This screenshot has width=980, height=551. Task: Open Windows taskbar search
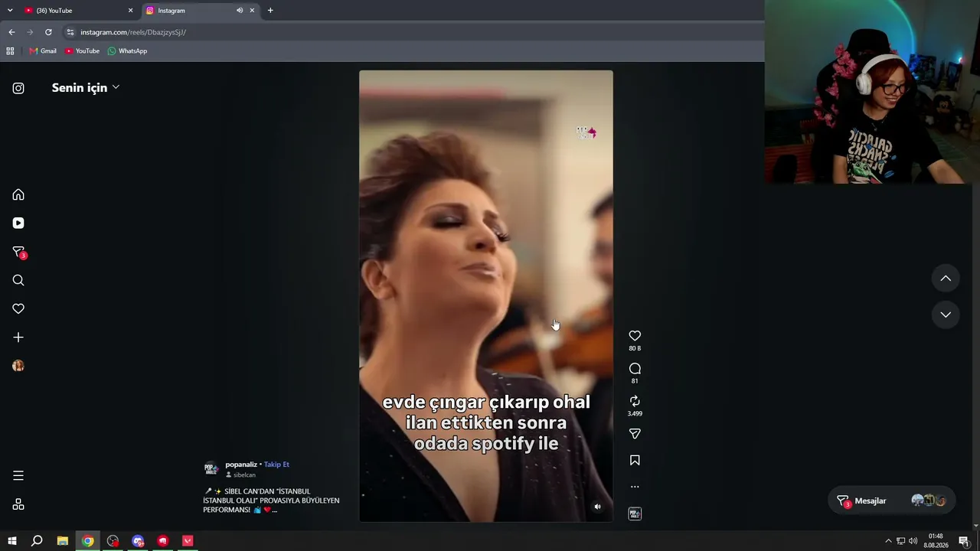coord(37,541)
